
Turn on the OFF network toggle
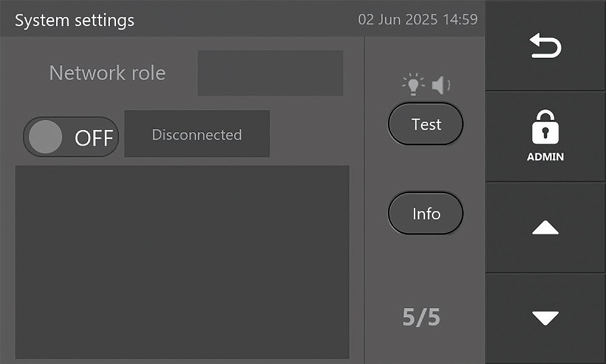tap(71, 137)
